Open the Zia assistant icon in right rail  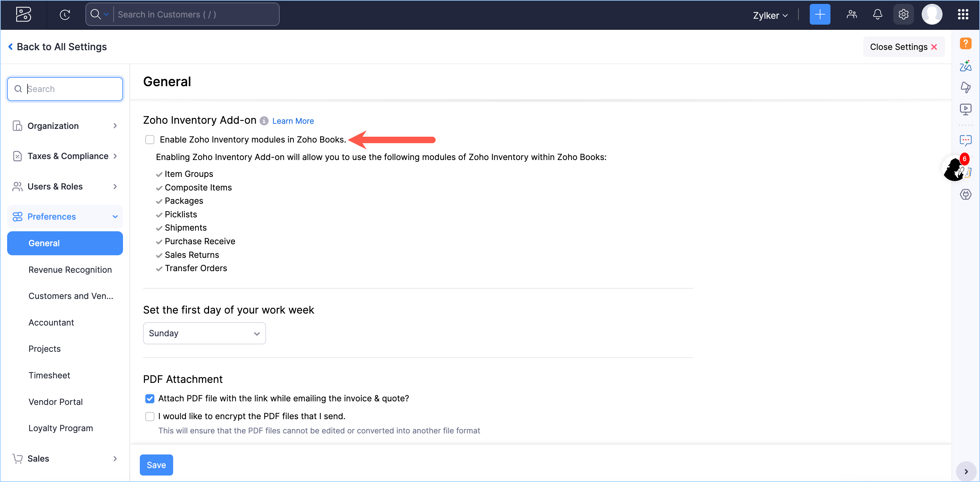click(965, 66)
